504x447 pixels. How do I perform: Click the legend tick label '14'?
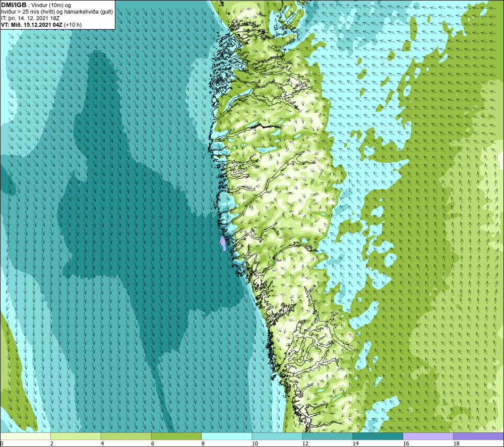355,443
